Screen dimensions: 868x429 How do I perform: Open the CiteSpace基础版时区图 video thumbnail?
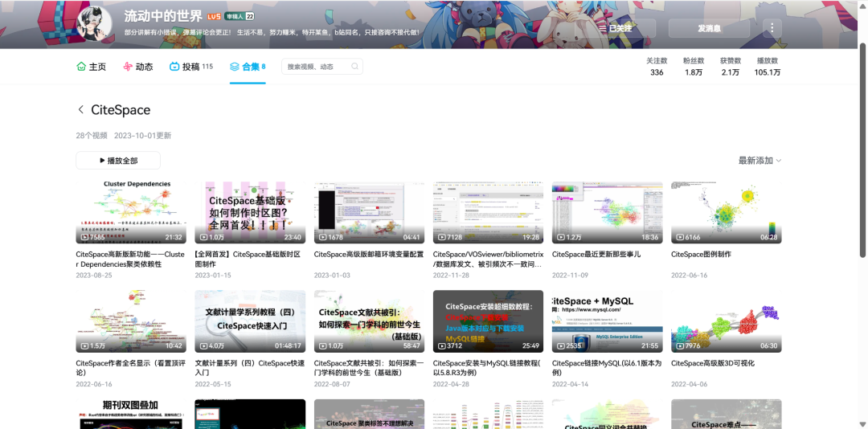[250, 213]
